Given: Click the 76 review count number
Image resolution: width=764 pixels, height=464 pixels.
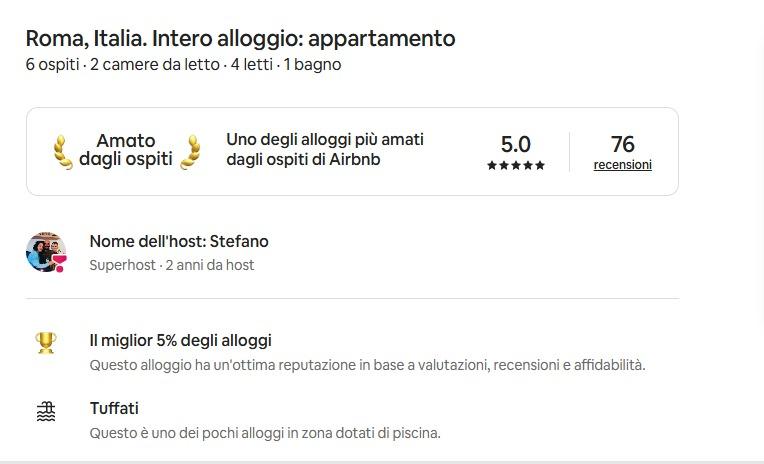Looking at the screenshot, I should [x=622, y=144].
